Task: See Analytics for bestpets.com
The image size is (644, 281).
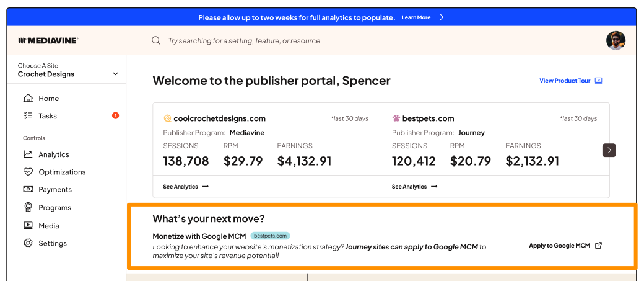Action: click(x=415, y=186)
